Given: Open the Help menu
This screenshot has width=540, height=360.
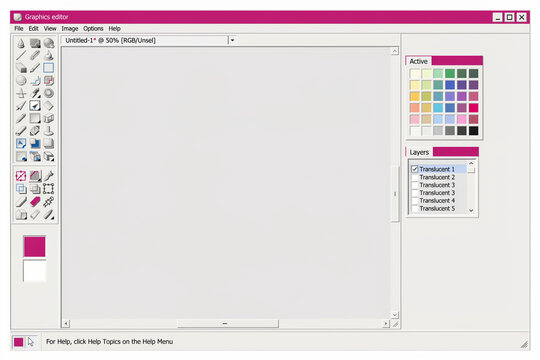Looking at the screenshot, I should tap(114, 29).
